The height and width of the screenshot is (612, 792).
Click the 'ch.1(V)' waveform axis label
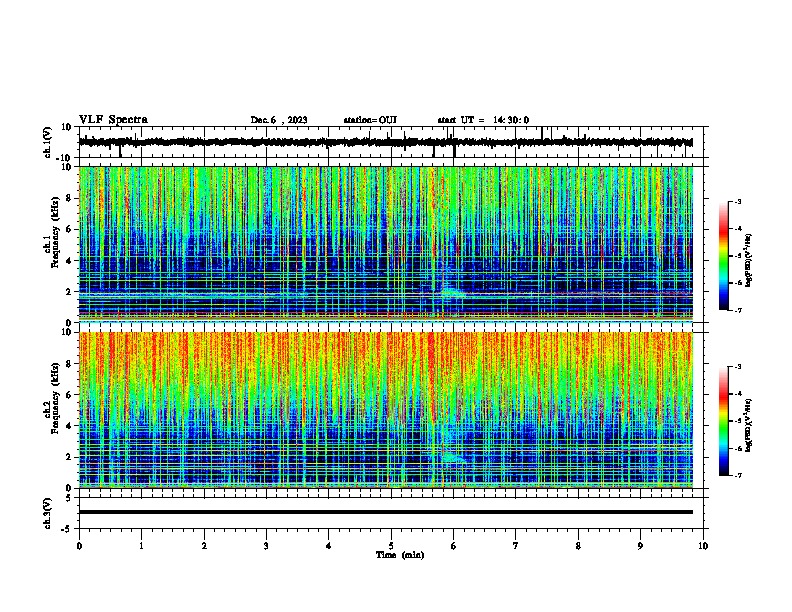(x=48, y=142)
